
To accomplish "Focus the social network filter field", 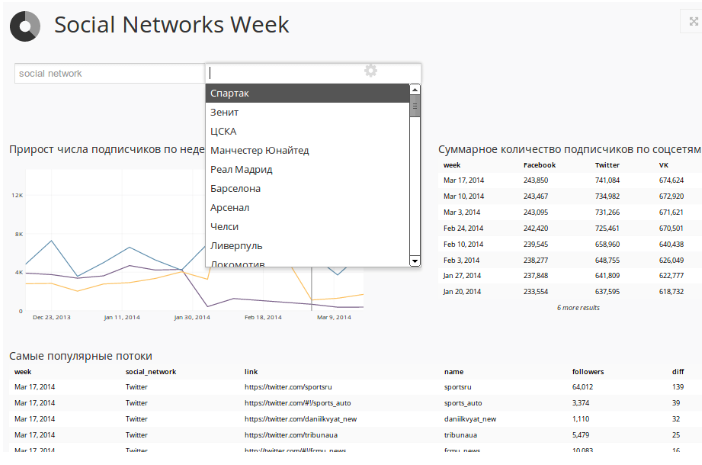I will (x=109, y=73).
